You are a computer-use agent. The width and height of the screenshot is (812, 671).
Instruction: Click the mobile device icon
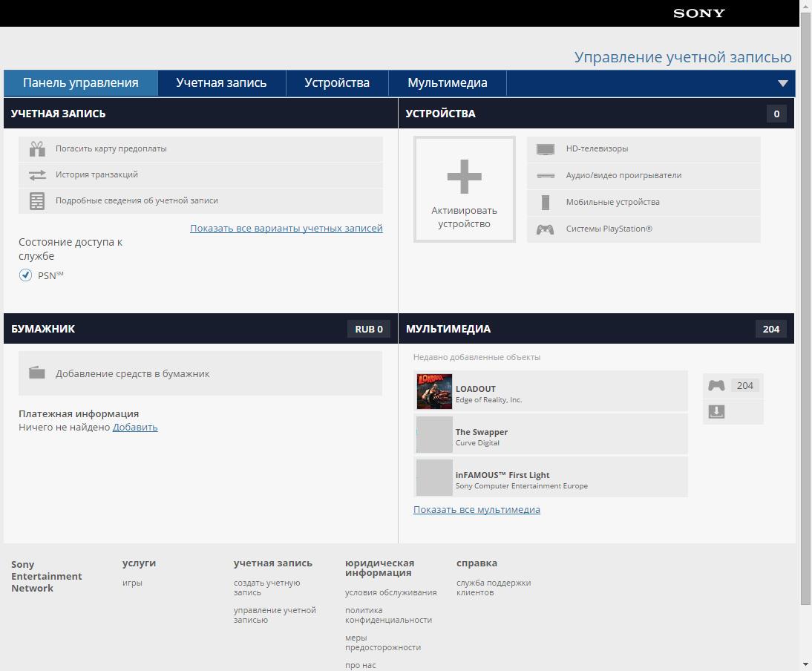(x=546, y=203)
